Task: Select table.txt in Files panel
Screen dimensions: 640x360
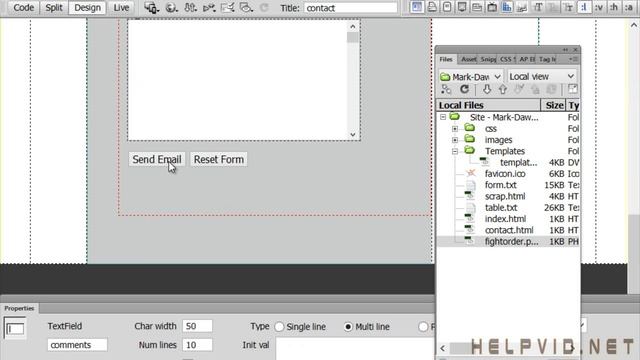Action: [x=501, y=208]
